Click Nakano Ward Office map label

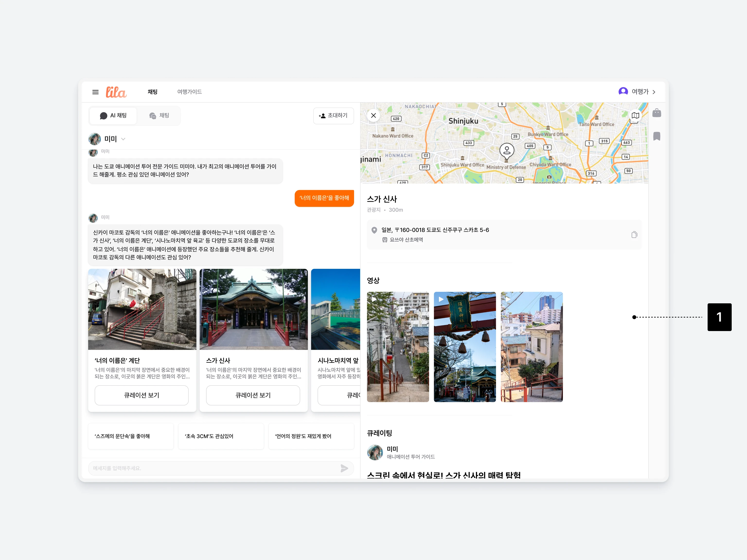tap(393, 136)
